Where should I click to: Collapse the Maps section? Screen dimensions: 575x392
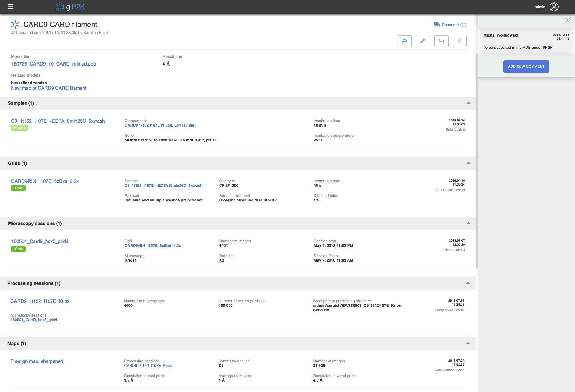(468, 344)
